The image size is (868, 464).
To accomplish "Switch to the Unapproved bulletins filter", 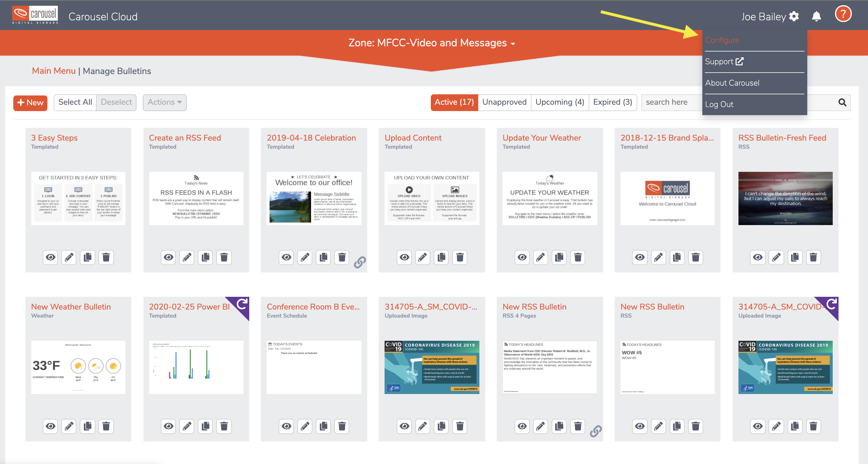I will 504,102.
